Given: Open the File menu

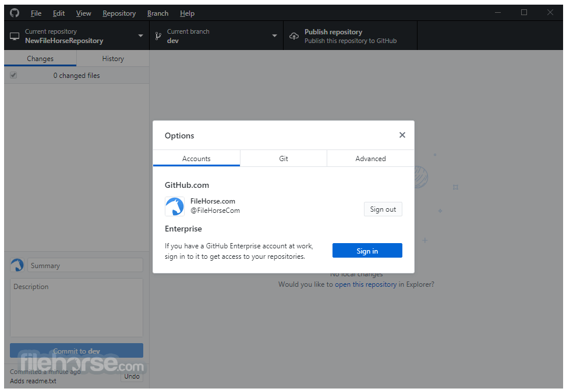Looking at the screenshot, I should click(36, 13).
